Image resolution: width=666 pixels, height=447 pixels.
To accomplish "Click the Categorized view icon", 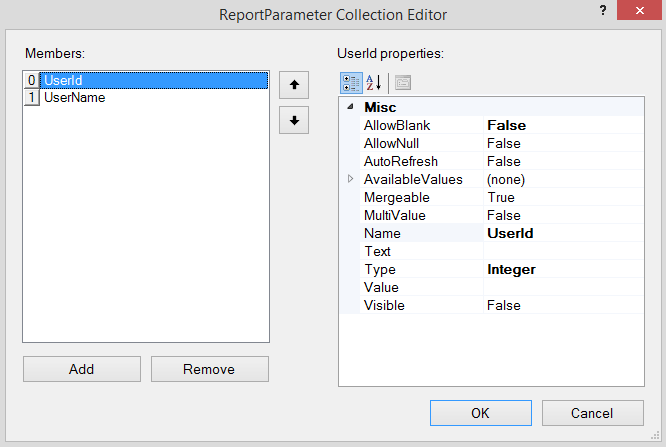I will 351,83.
